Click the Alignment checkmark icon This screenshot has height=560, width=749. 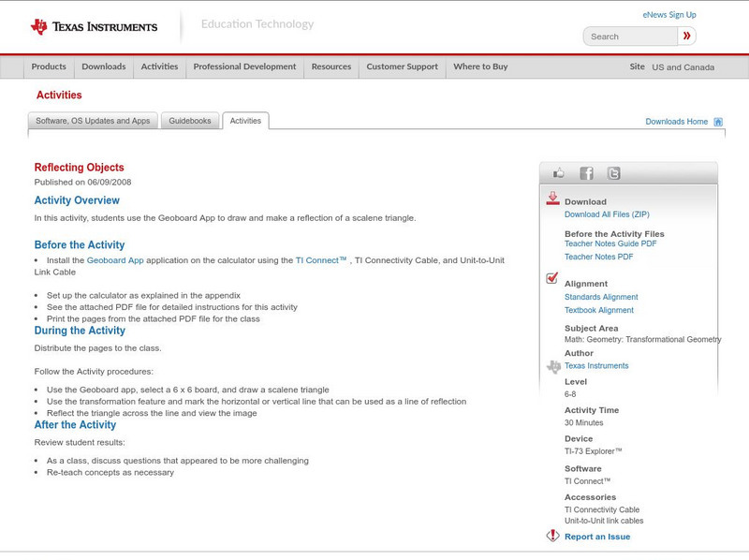pyautogui.click(x=552, y=278)
